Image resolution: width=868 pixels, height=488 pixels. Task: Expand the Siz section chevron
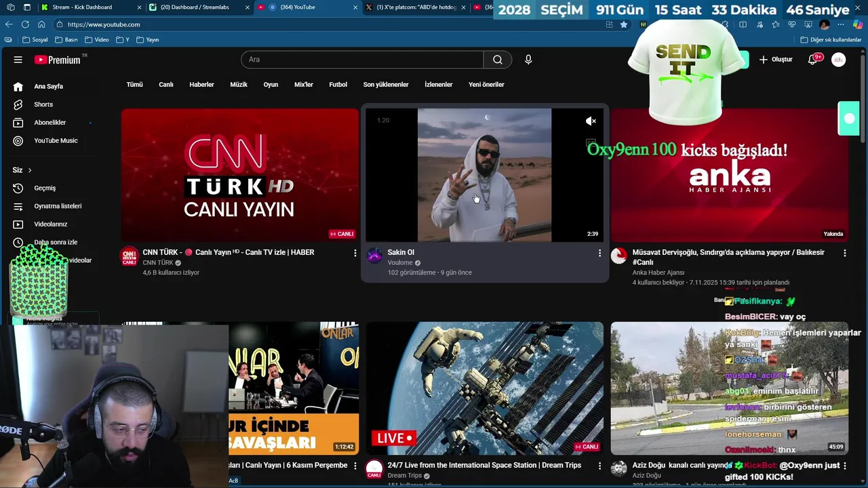(x=30, y=170)
